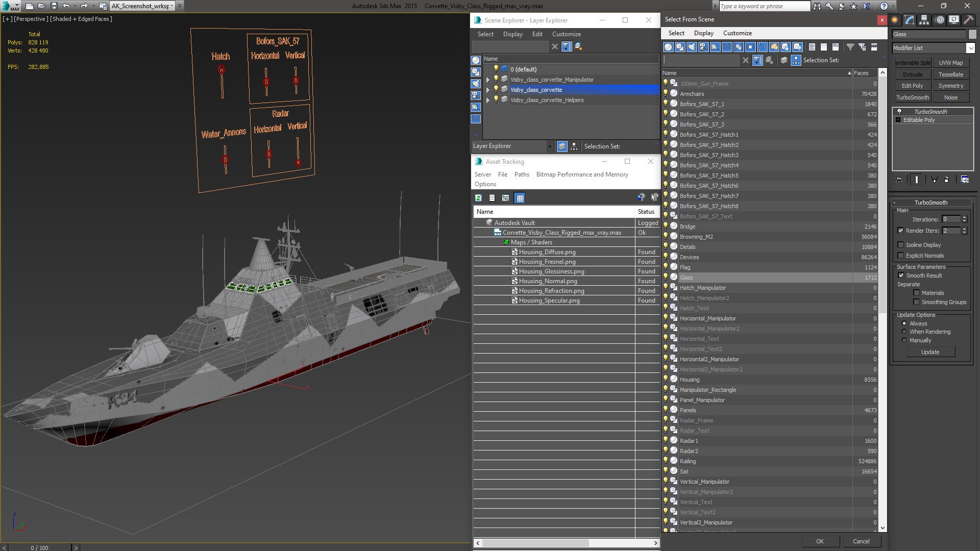The width and height of the screenshot is (980, 551).
Task: Select the Always update option
Action: click(904, 323)
